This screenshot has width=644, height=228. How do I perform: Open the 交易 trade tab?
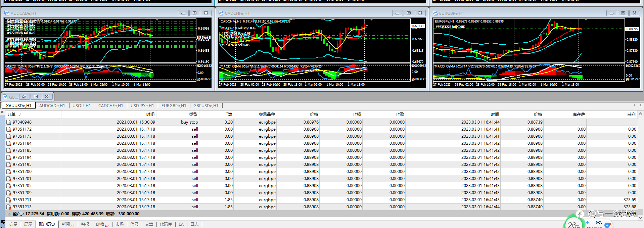(x=13, y=224)
